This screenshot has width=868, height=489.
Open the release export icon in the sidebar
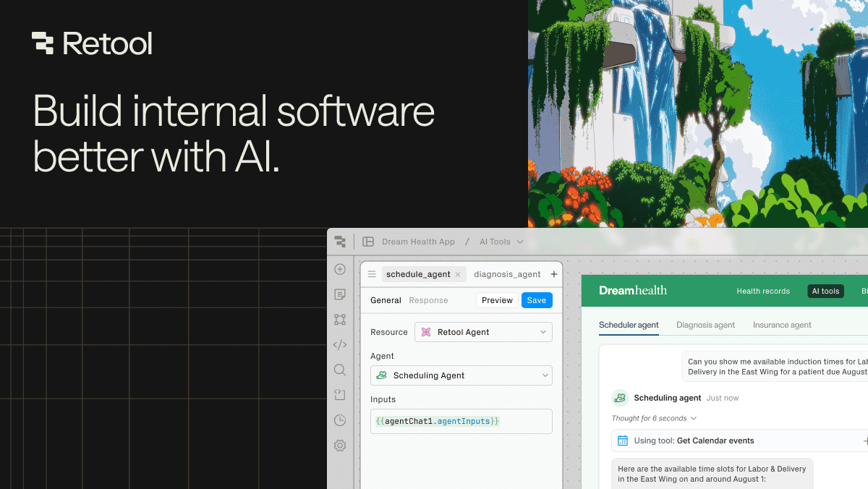pos(340,395)
